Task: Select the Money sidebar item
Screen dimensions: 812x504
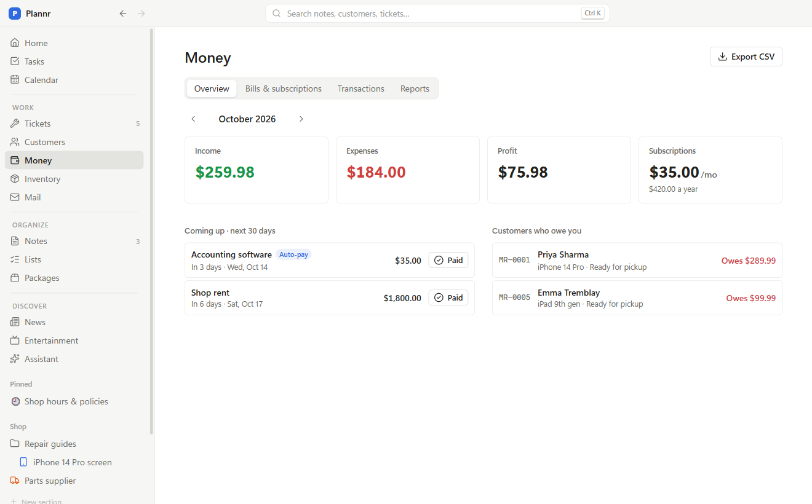Action: (x=74, y=160)
